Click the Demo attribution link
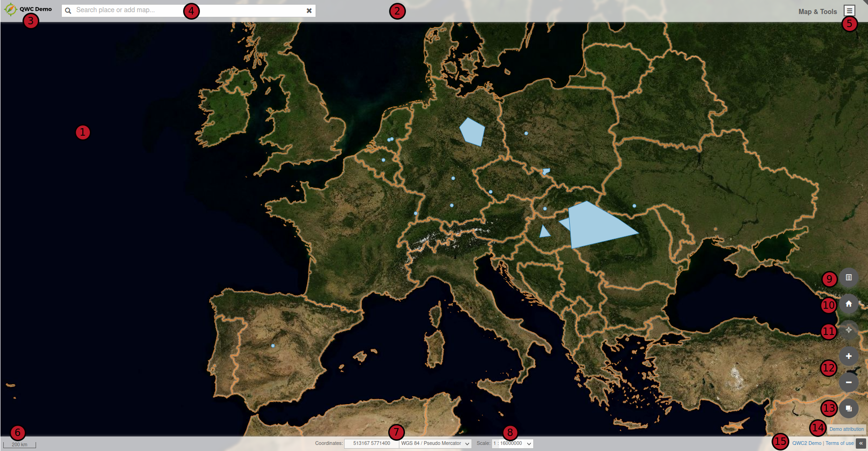This screenshot has width=868, height=451. click(x=846, y=429)
